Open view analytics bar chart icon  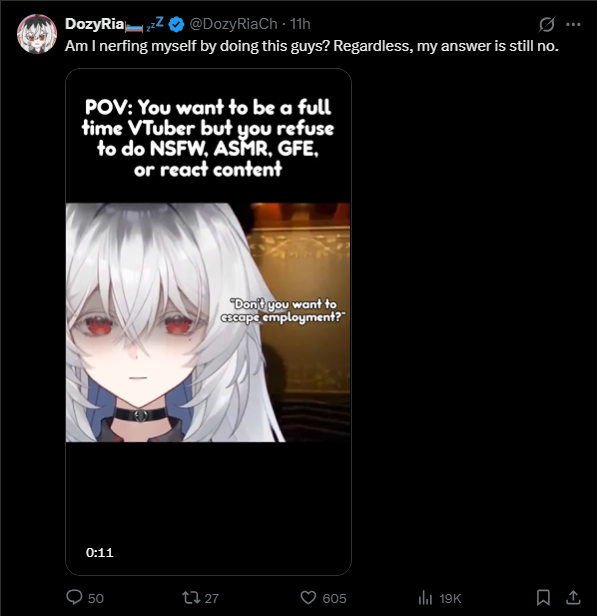[425, 598]
